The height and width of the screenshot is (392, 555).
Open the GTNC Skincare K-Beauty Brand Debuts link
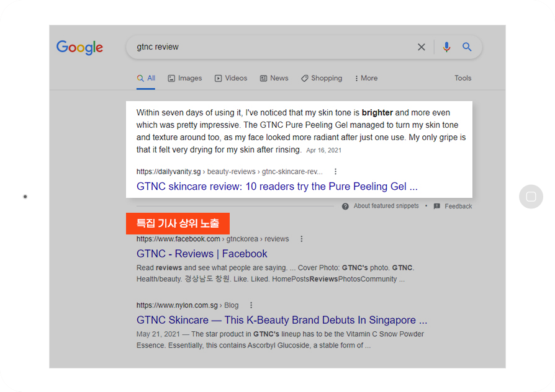tap(282, 320)
